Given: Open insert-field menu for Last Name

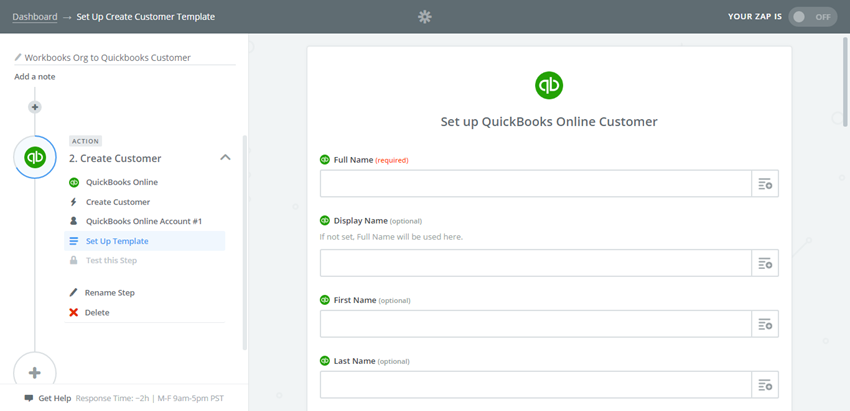Looking at the screenshot, I should (765, 384).
